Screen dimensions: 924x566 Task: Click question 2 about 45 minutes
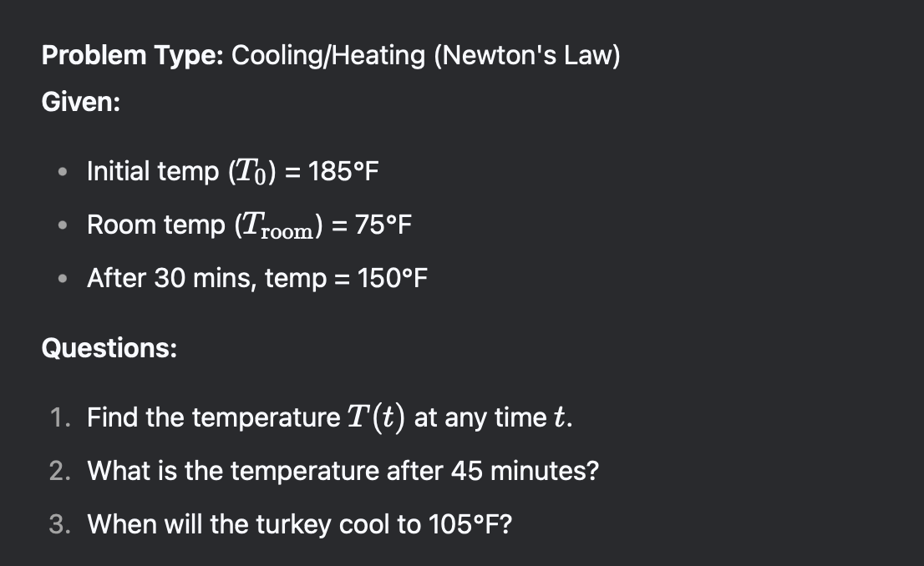[343, 471]
